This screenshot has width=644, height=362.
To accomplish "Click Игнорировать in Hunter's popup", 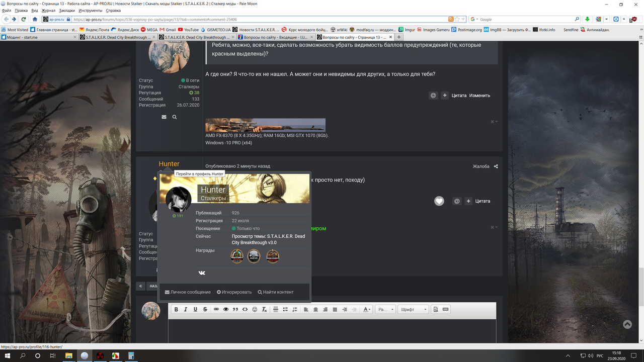I will 234,292.
